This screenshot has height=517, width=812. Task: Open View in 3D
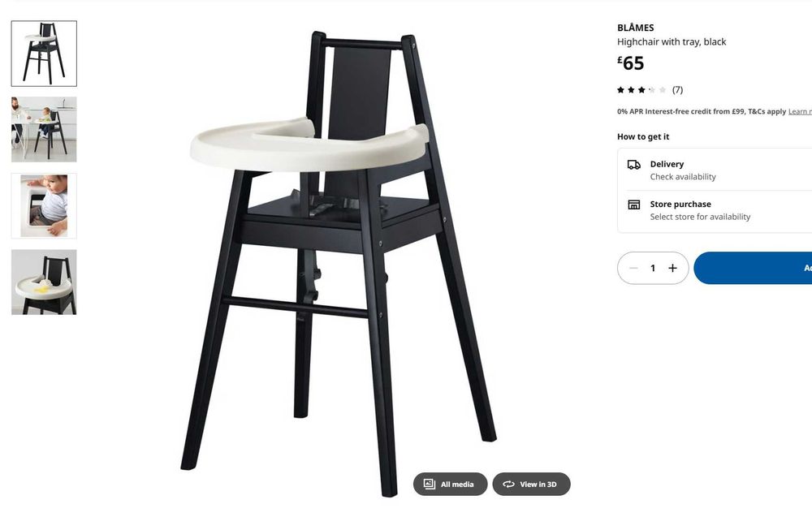point(531,484)
